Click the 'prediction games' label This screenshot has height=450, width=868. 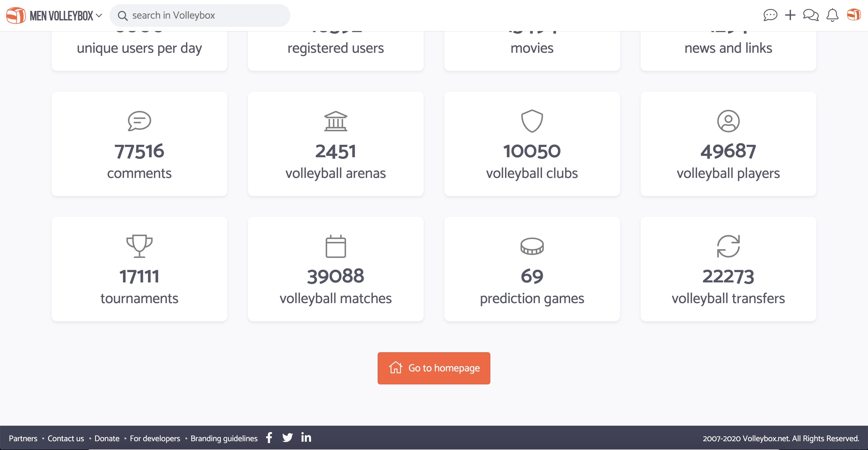coord(532,298)
